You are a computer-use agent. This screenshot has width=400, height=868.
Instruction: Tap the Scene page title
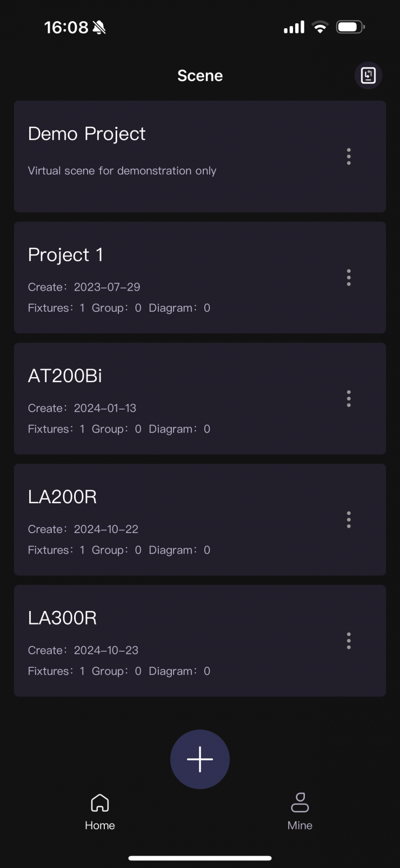point(200,75)
